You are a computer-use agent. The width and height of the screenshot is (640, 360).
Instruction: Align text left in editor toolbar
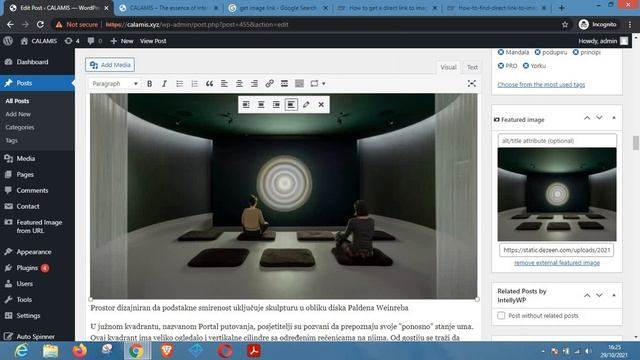(224, 84)
